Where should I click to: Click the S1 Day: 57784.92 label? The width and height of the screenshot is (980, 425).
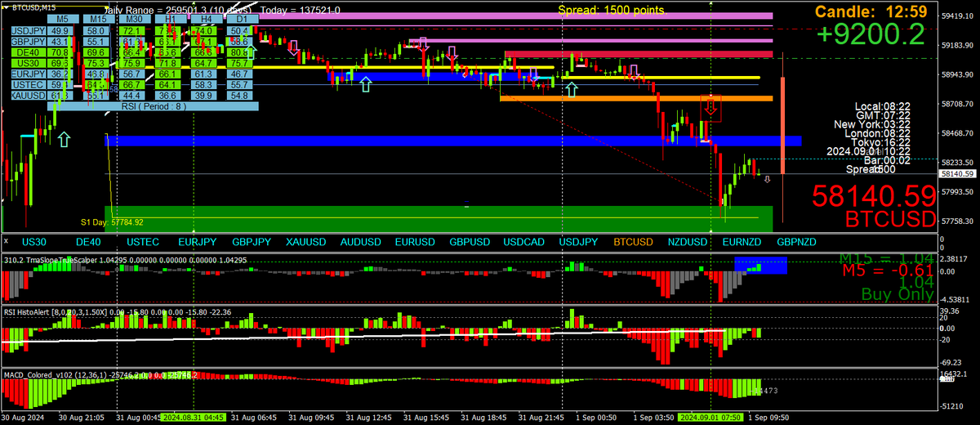pos(112,221)
